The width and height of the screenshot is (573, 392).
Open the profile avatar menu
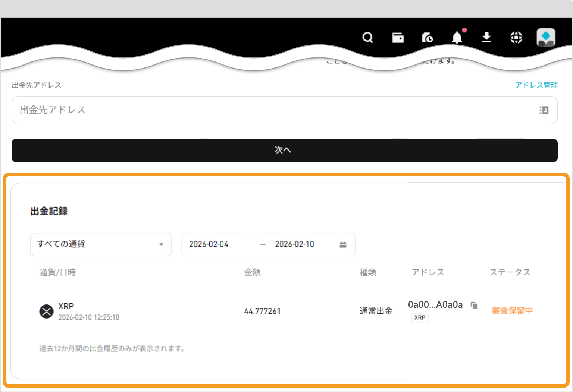[546, 38]
